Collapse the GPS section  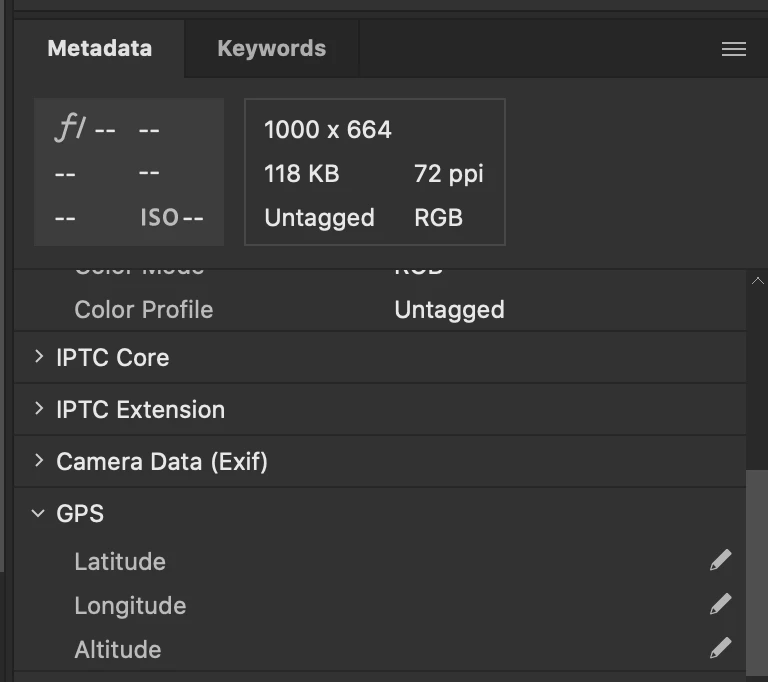(39, 513)
